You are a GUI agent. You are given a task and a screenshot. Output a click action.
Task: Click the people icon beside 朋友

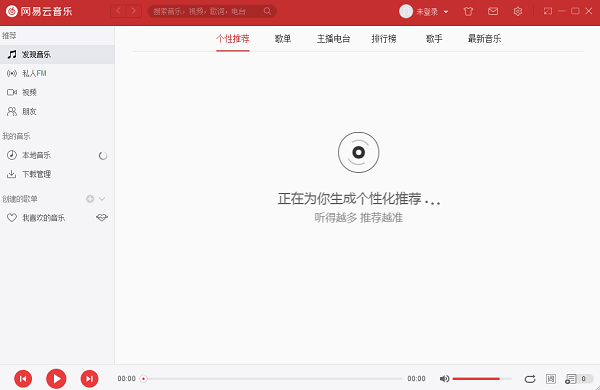click(12, 111)
